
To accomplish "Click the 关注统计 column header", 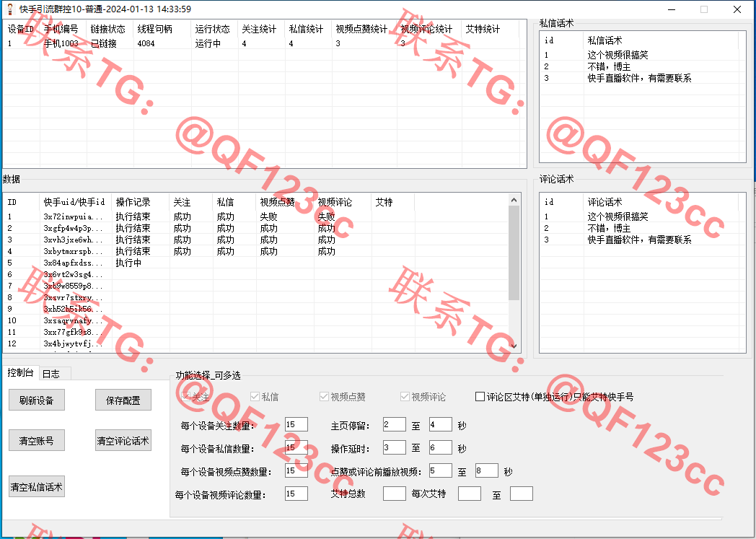I will coord(261,29).
